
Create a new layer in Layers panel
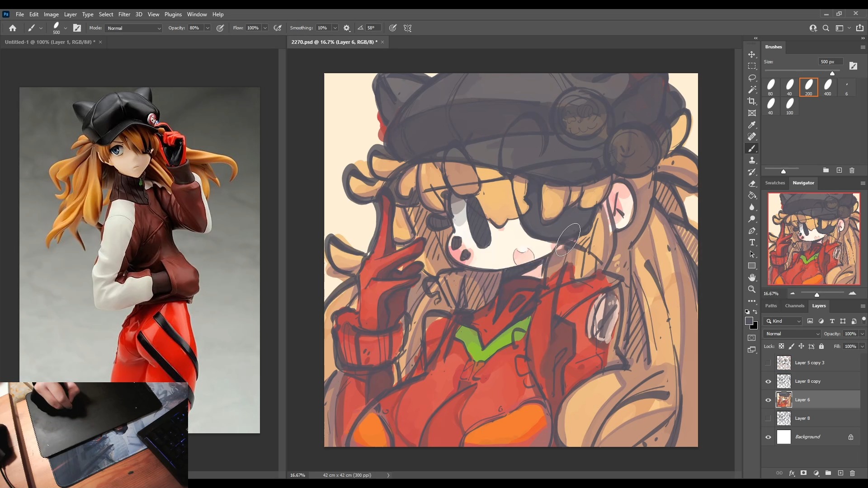tap(840, 473)
